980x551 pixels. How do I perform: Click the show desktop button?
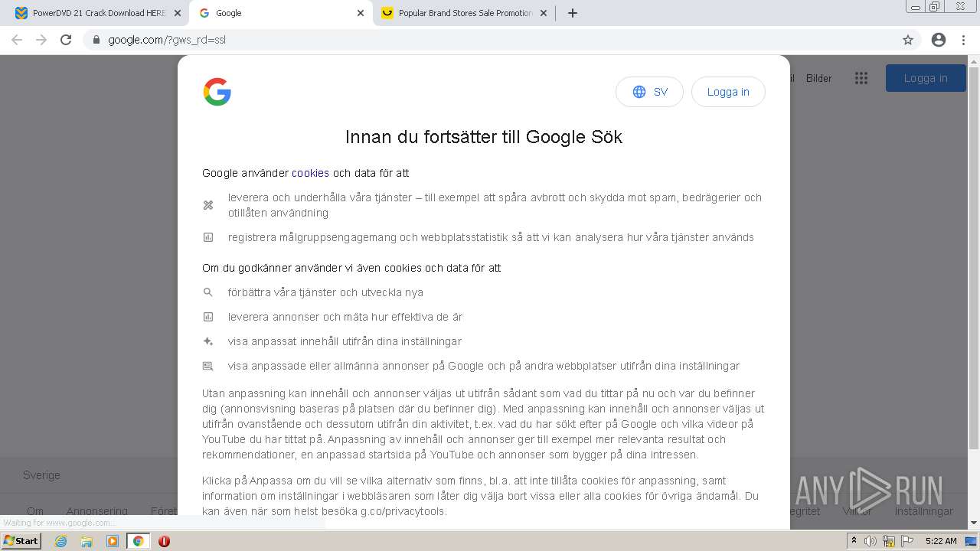(972, 541)
